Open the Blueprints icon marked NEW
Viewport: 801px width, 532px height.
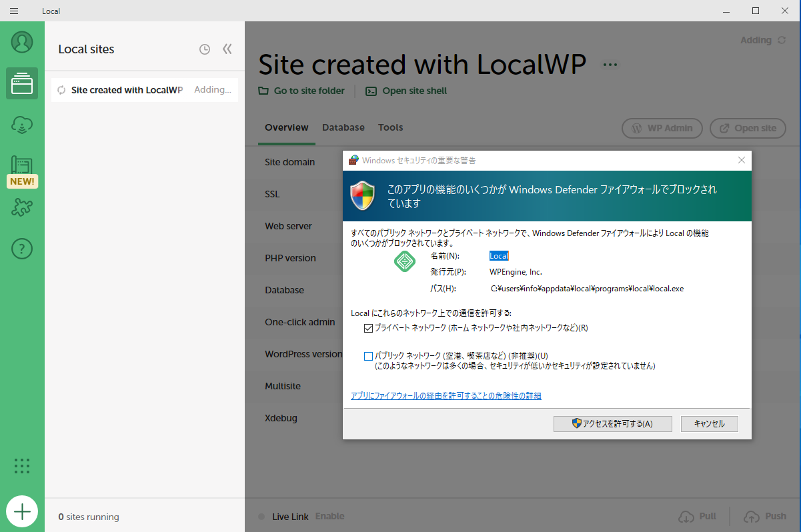pyautogui.click(x=22, y=167)
